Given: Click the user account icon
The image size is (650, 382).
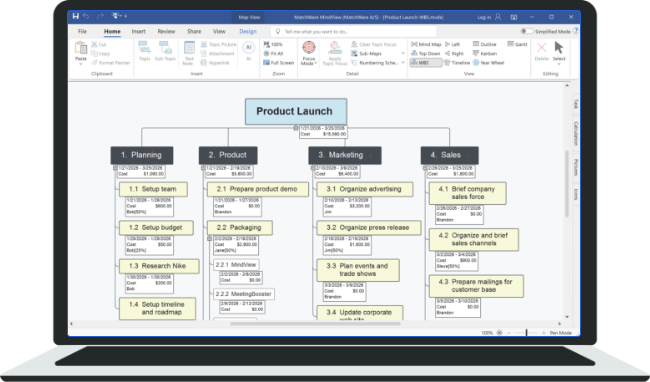Looking at the screenshot, I should click(498, 17).
